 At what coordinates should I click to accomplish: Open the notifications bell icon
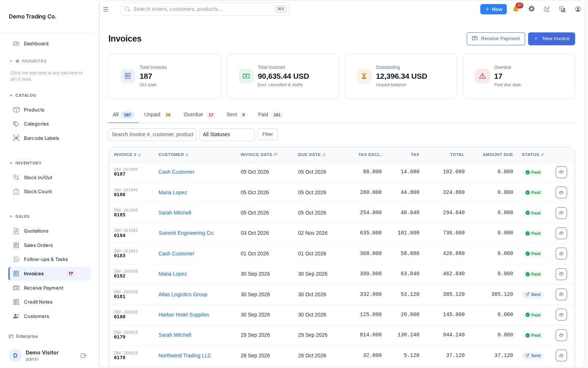pyautogui.click(x=516, y=9)
